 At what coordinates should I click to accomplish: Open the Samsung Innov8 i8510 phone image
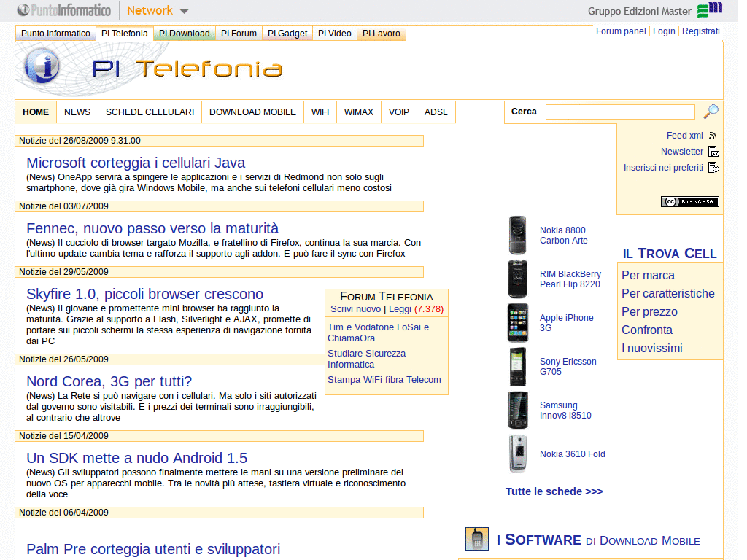[x=518, y=411]
